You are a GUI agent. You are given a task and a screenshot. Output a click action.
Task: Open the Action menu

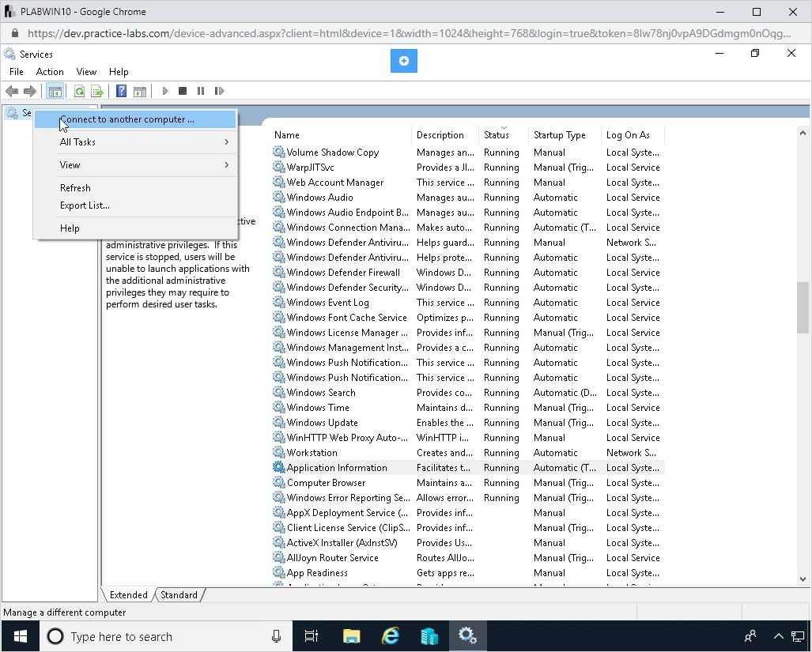tap(50, 72)
